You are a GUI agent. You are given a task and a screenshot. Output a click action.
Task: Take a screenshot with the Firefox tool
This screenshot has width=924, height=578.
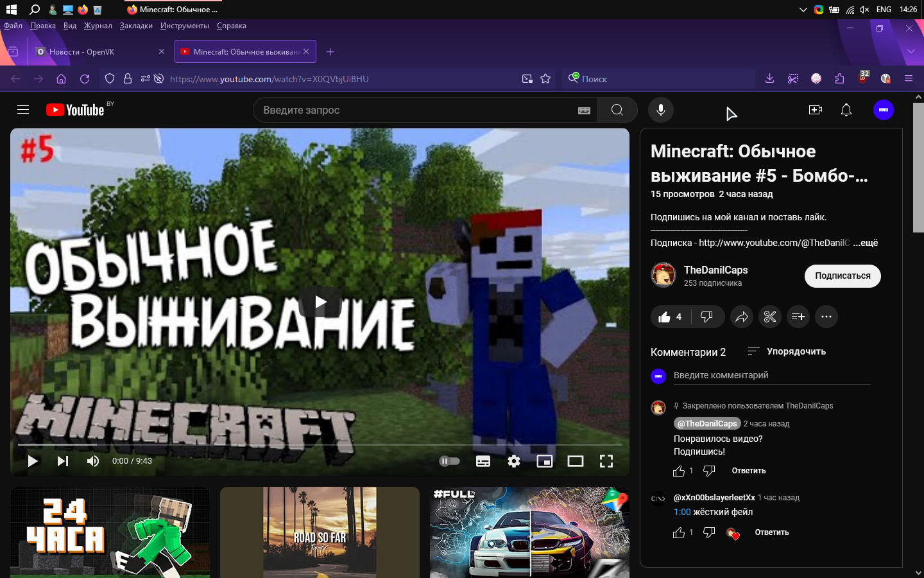[x=793, y=79]
